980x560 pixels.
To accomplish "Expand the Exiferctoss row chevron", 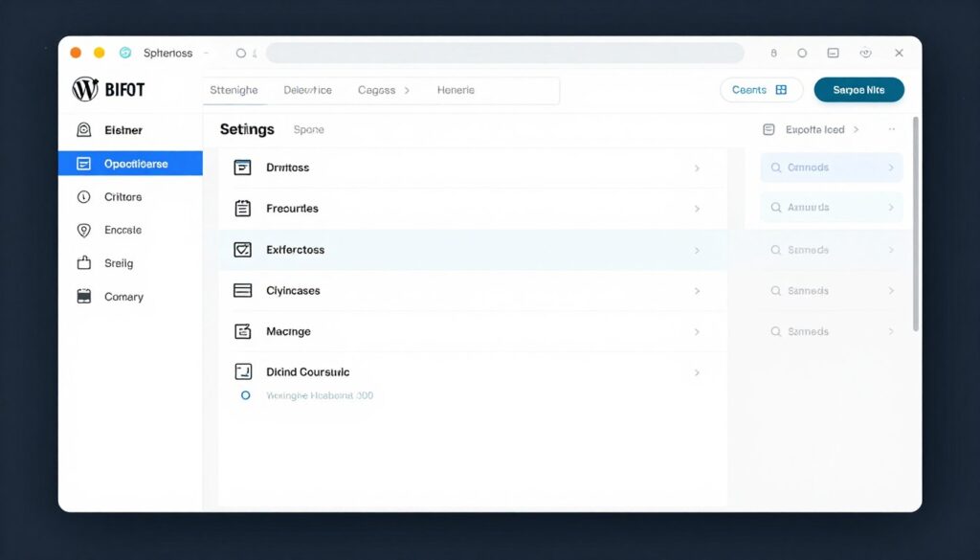I will click(x=697, y=250).
